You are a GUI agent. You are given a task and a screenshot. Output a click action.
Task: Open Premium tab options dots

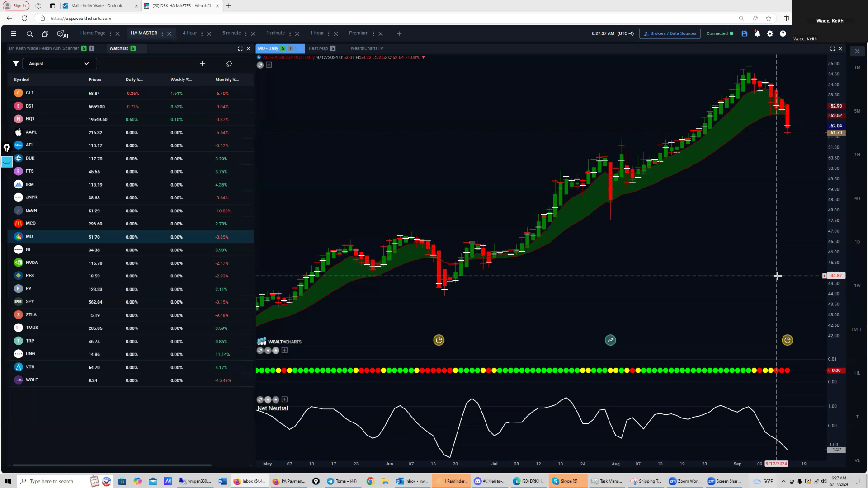point(373,33)
